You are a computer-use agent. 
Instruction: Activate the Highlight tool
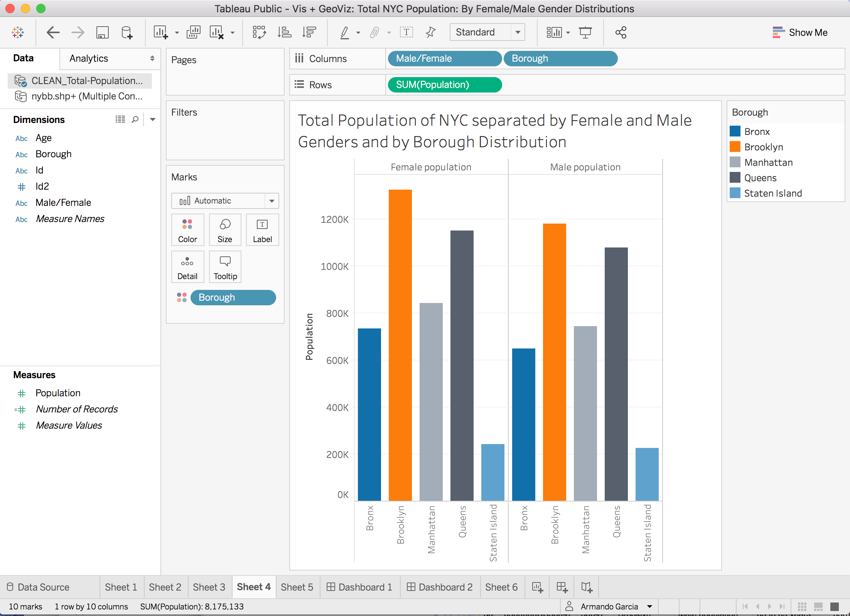tap(345, 32)
